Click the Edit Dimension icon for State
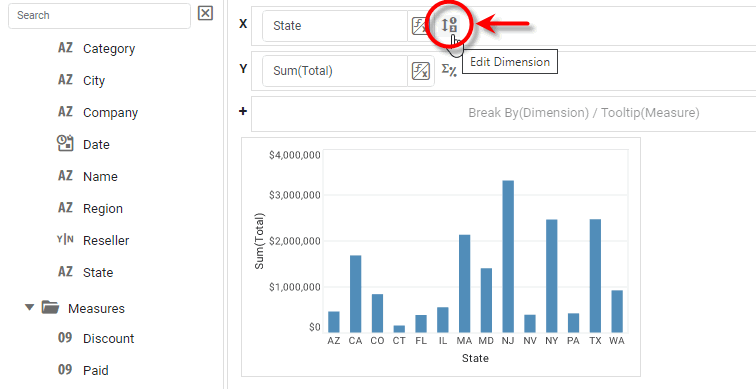The image size is (756, 389). pos(449,25)
